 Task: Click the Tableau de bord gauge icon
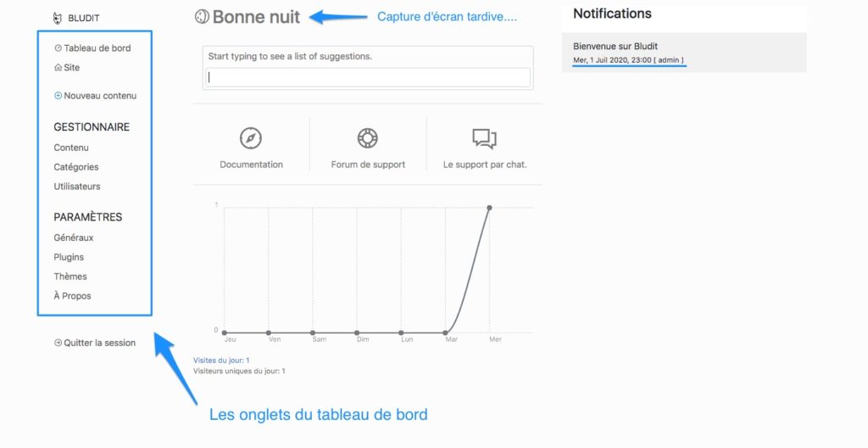click(x=58, y=48)
